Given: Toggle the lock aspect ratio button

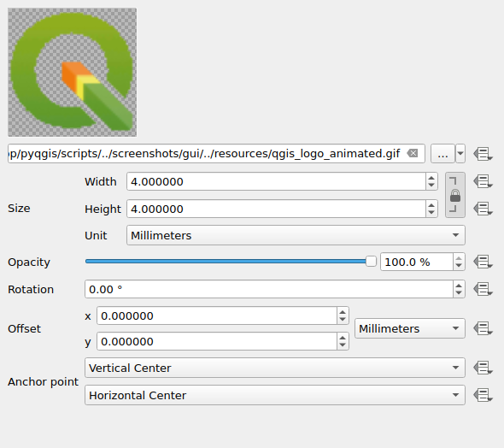Looking at the screenshot, I should tap(455, 195).
